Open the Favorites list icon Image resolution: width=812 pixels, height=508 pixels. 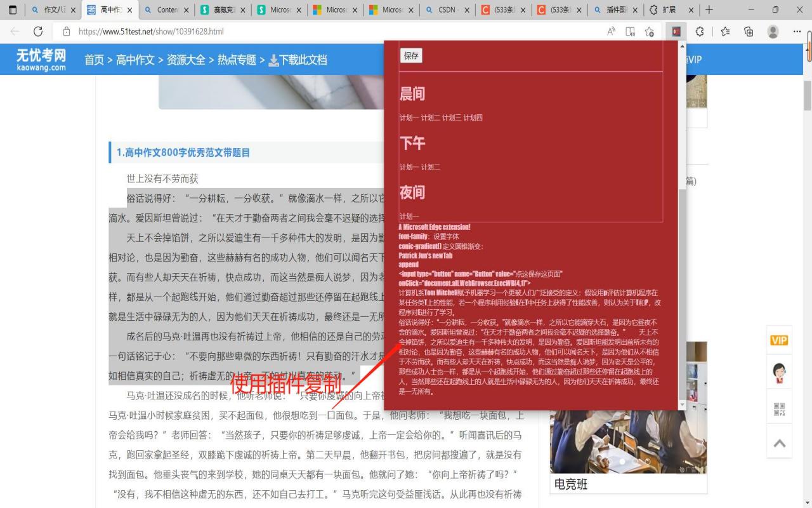[x=725, y=31]
